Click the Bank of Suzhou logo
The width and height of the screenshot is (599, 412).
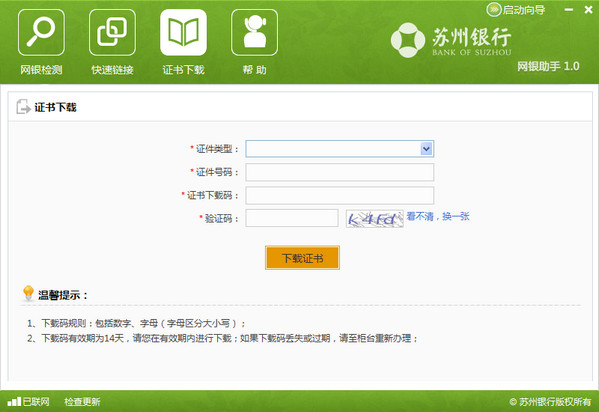451,40
